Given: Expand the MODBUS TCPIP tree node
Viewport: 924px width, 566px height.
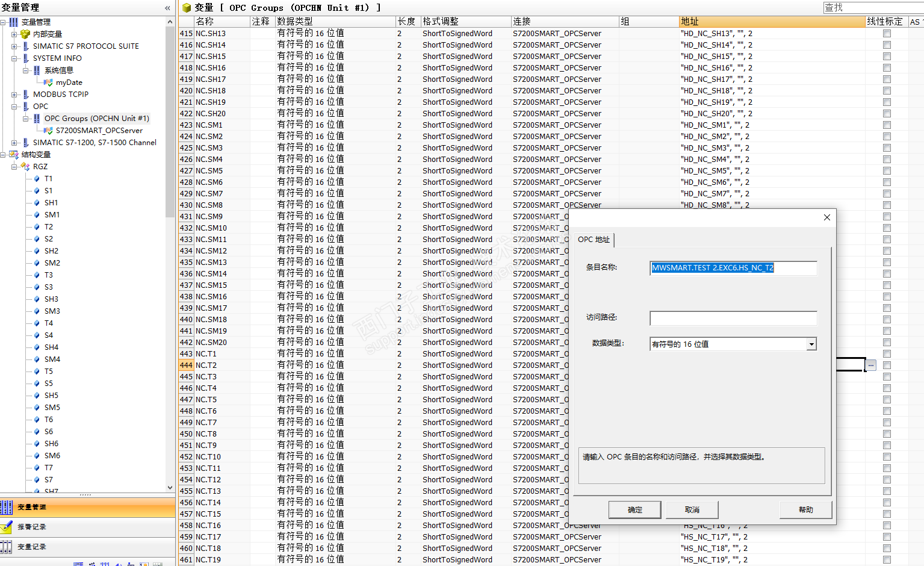Looking at the screenshot, I should (14, 94).
